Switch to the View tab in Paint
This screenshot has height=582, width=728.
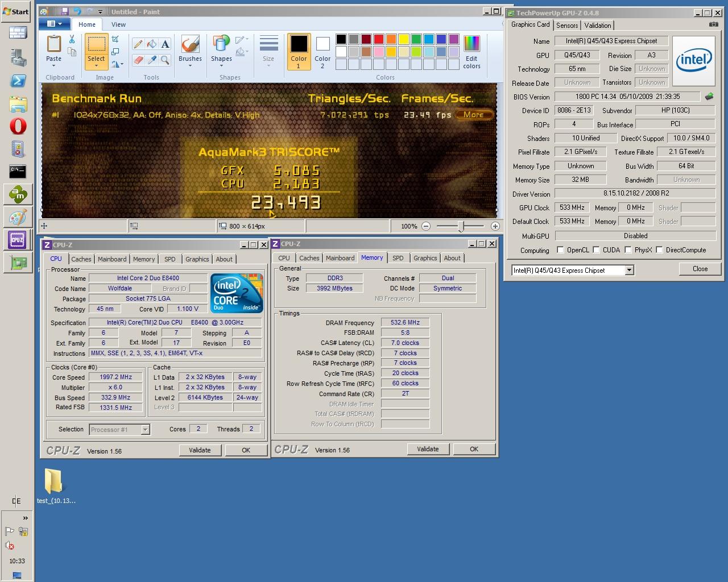tap(118, 24)
